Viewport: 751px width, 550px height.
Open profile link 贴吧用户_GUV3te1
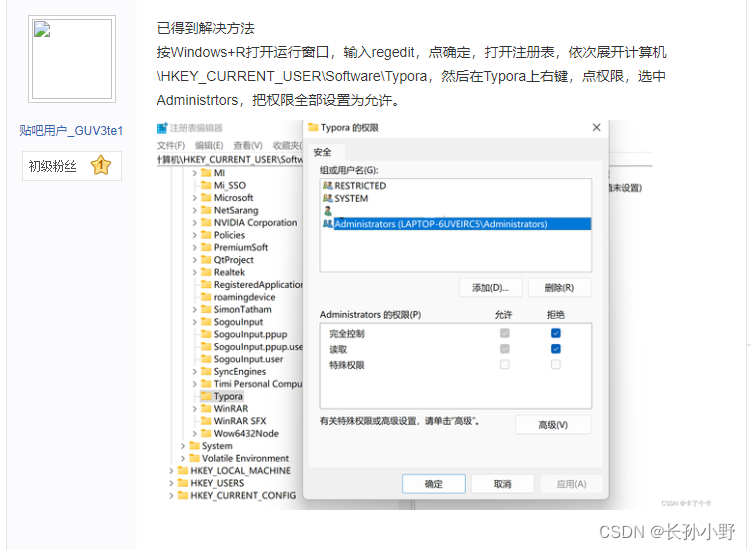point(71,131)
